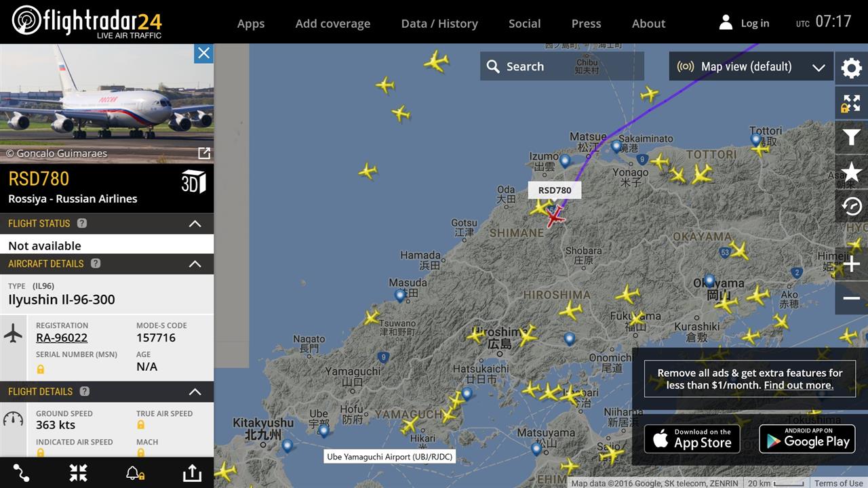Screen dimensions: 868x488
Task: Click the airport pin near Masuda
Action: (400, 296)
